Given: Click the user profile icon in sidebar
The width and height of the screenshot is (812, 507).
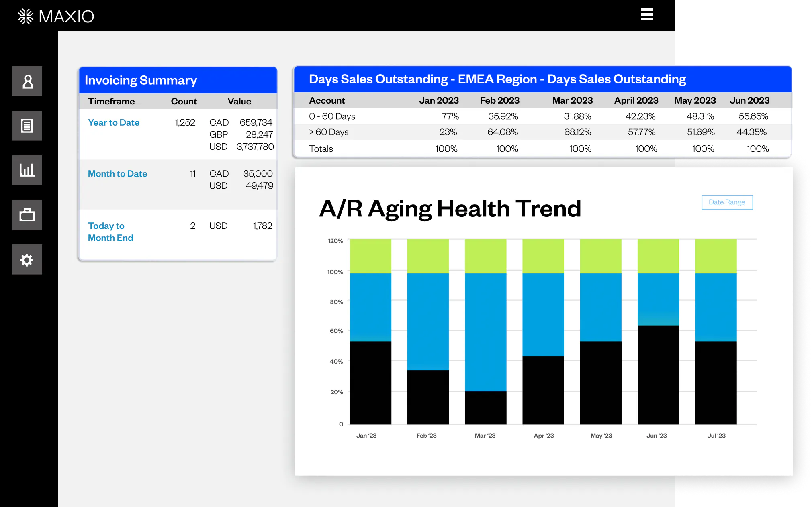Looking at the screenshot, I should pos(27,82).
